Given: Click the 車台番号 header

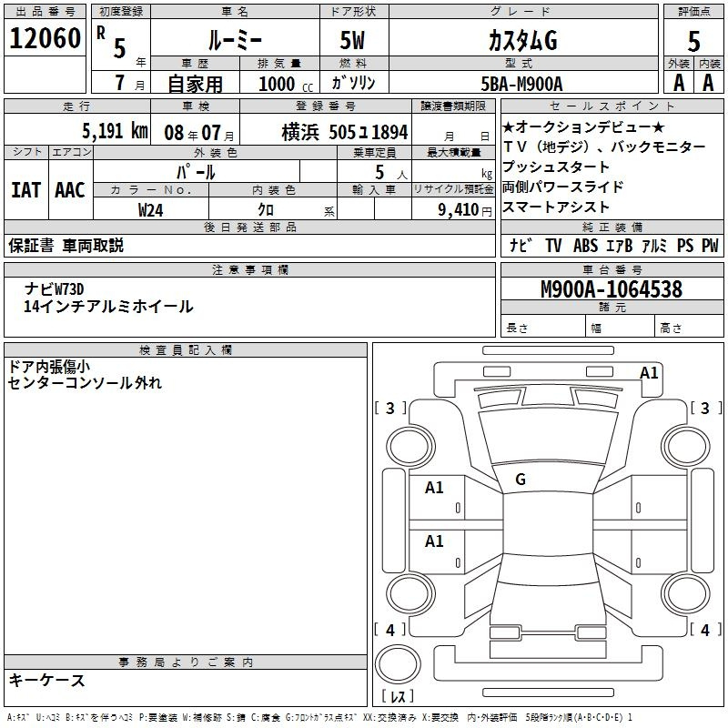Looking at the screenshot, I should pos(612,269).
